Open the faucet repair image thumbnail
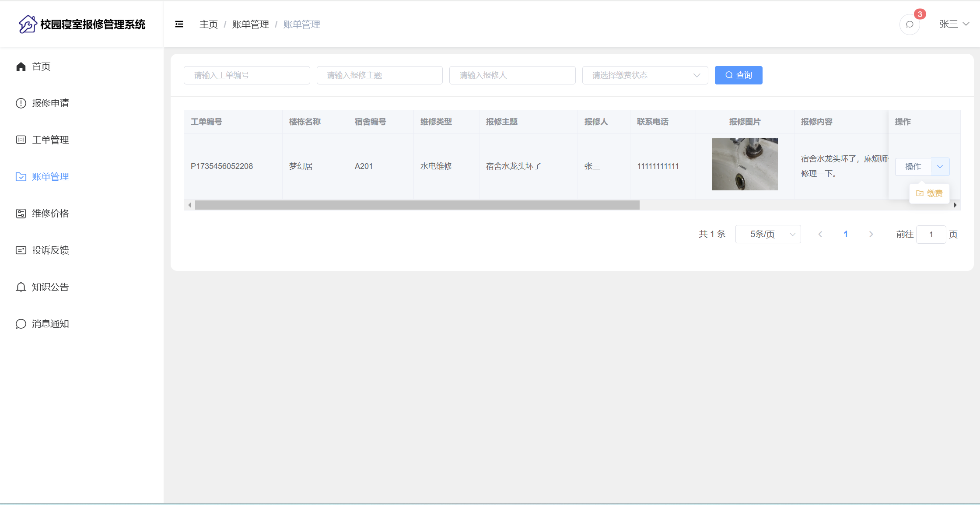The width and height of the screenshot is (980, 505). pos(745,164)
